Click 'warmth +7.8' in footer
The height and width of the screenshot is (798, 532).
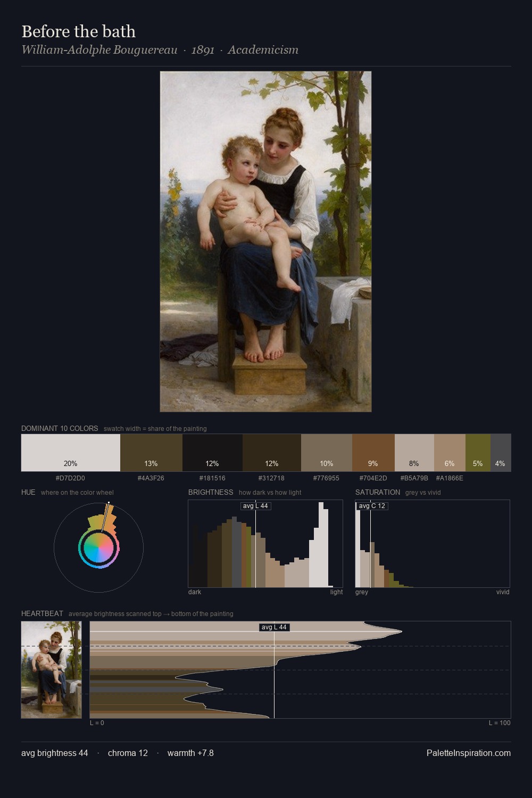click(190, 753)
